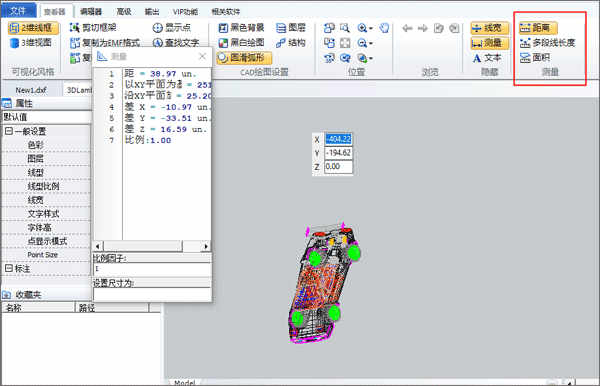The height and width of the screenshot is (386, 600).
Task: Open 查找文字 find text tool
Action: [x=176, y=42]
